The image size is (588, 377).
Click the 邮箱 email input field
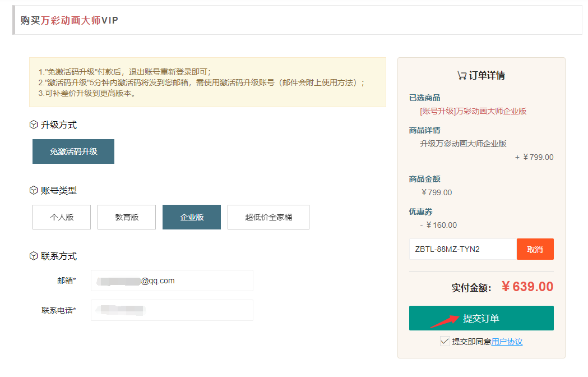tap(172, 281)
